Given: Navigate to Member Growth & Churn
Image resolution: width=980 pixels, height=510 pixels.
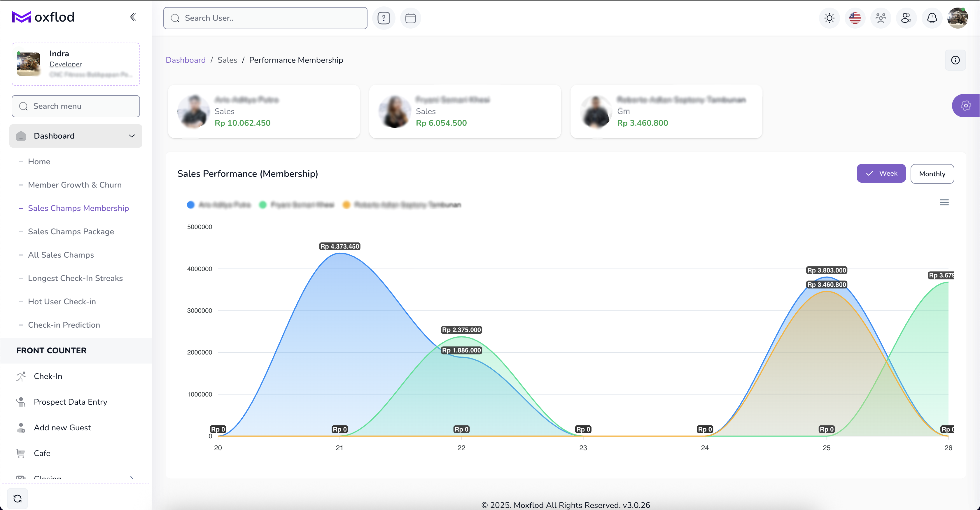Looking at the screenshot, I should pos(75,185).
